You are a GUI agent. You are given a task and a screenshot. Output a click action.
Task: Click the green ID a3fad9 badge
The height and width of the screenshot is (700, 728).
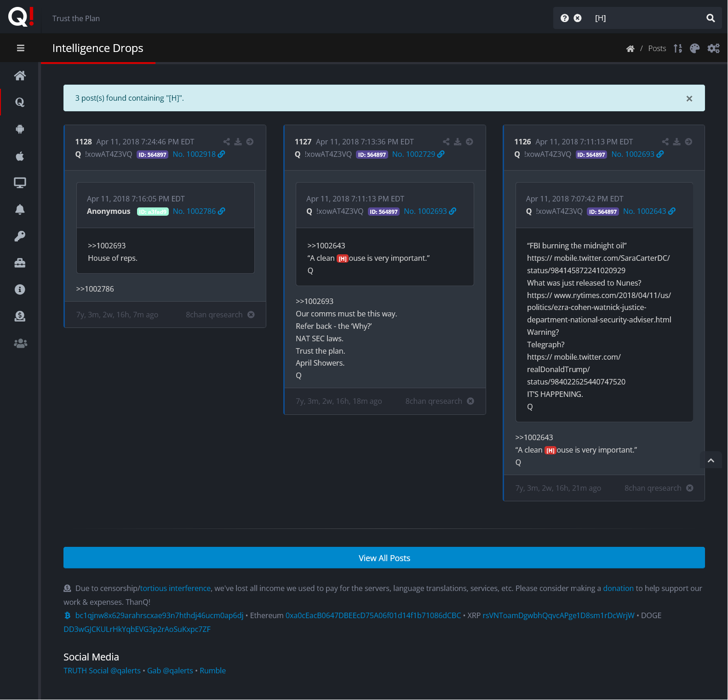(153, 212)
